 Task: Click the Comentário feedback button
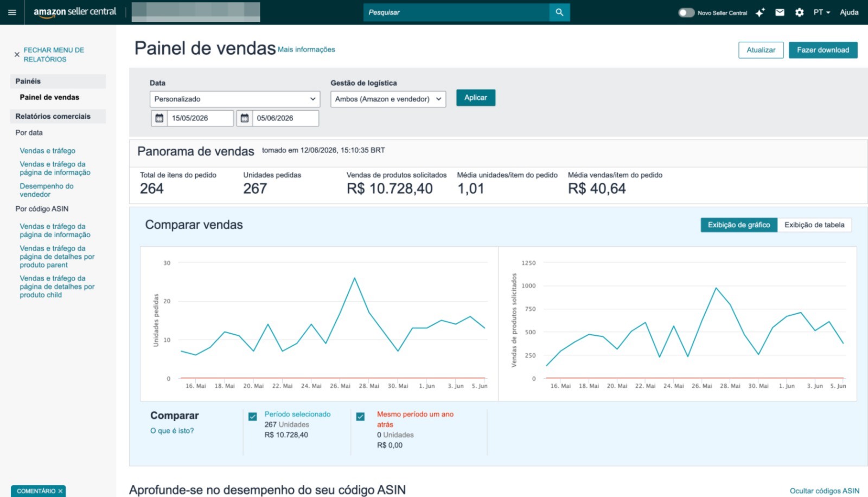(36, 491)
